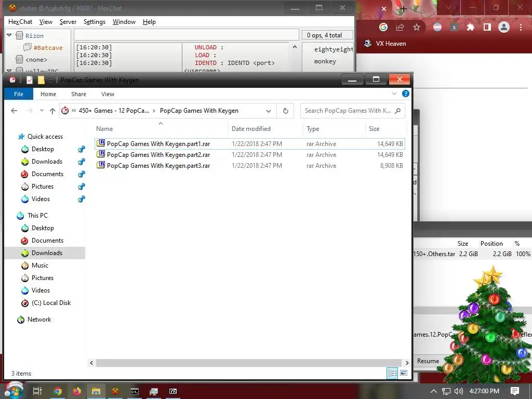Click the part2.rar archive file icon
The height and width of the screenshot is (399, 532).
101,154
